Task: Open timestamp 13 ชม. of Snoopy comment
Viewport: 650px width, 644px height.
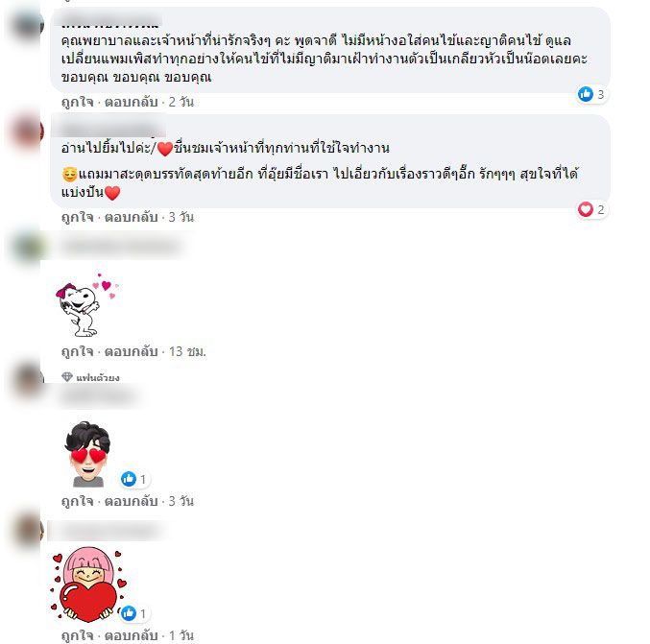Action: (x=187, y=351)
